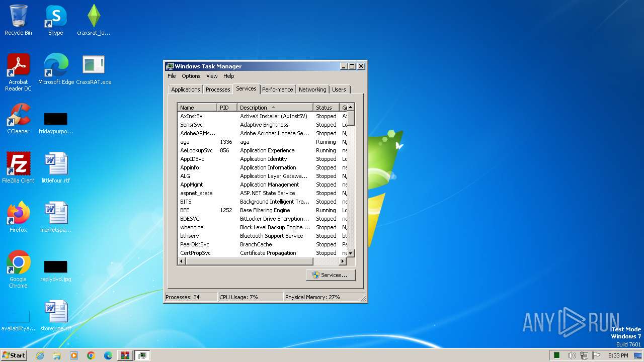Open the Options menu in Task Manager
This screenshot has width=644, height=362.
(x=191, y=76)
